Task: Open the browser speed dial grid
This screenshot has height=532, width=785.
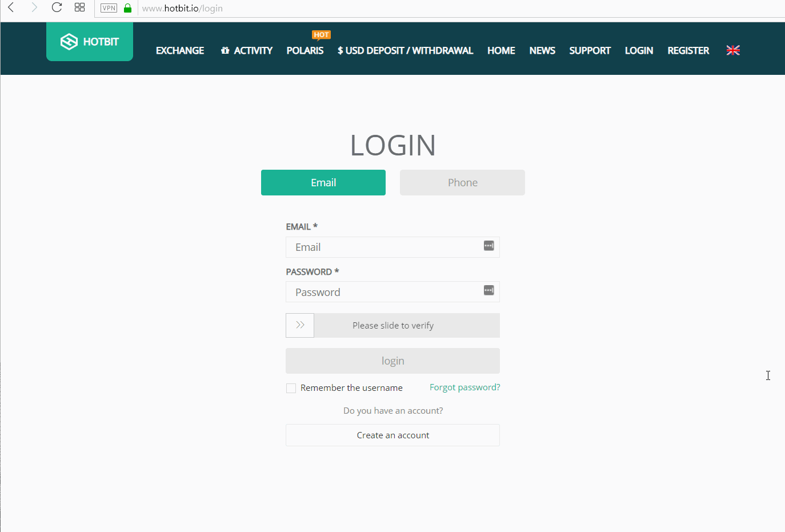Action: (x=79, y=7)
